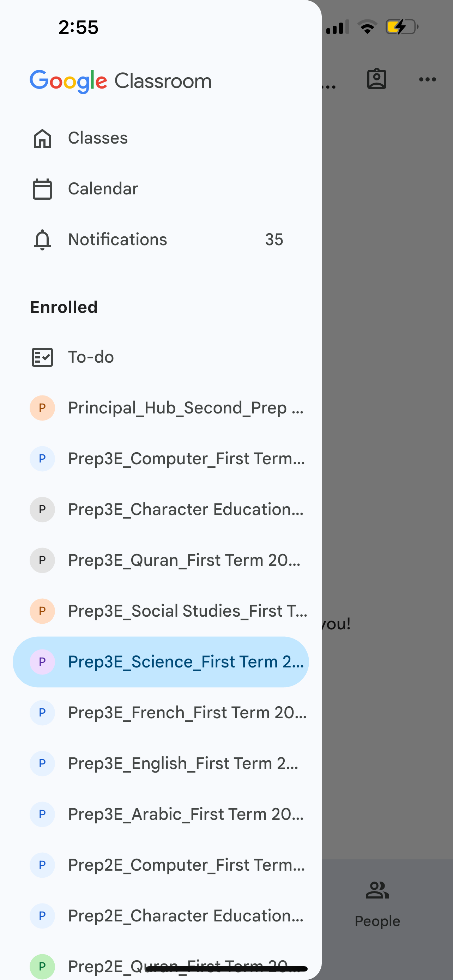Select Prep3E_Character Education class
The height and width of the screenshot is (980, 453).
[186, 509]
